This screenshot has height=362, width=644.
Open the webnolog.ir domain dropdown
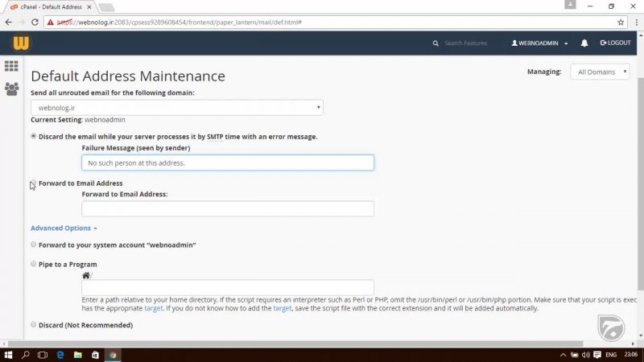click(177, 107)
